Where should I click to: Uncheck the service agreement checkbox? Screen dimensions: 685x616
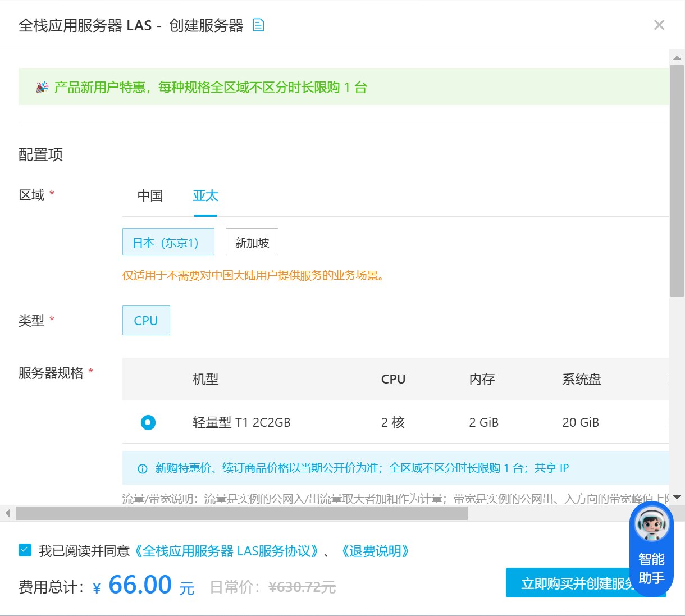point(24,551)
